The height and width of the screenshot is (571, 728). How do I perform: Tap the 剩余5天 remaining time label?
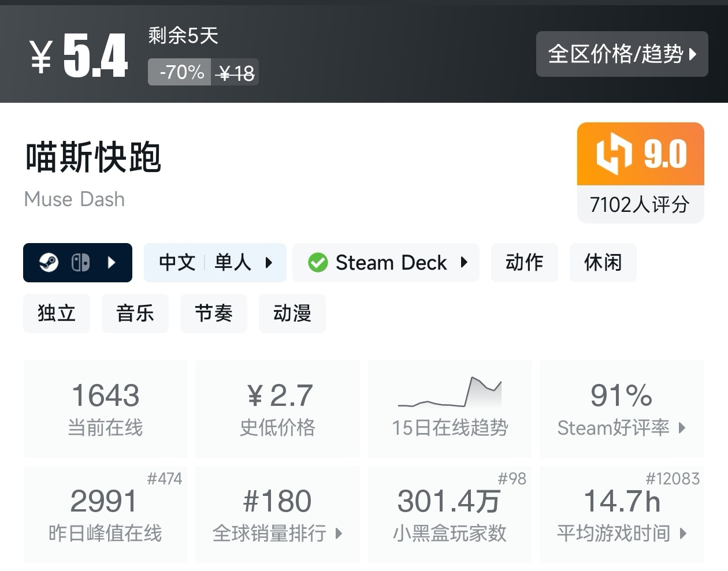pyautogui.click(x=183, y=36)
